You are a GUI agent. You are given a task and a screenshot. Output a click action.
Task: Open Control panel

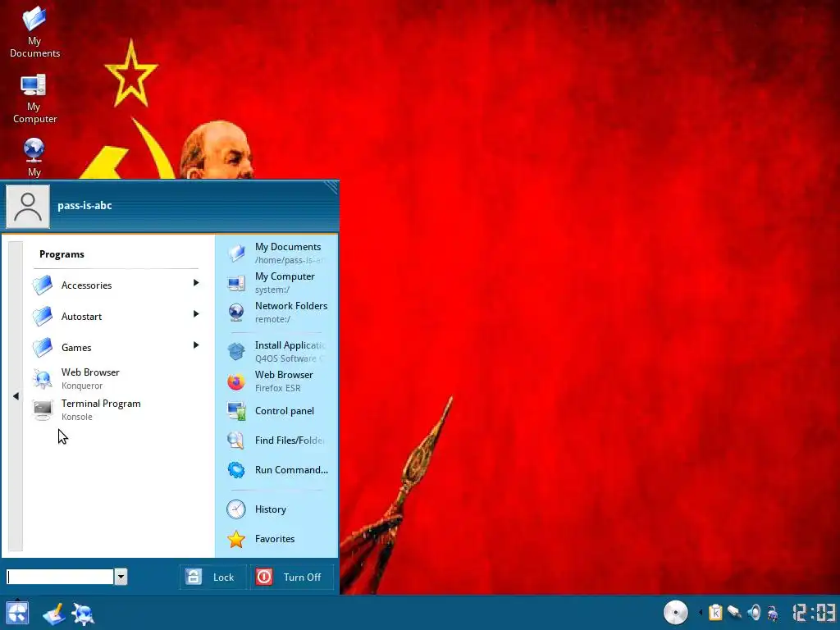tap(277, 411)
